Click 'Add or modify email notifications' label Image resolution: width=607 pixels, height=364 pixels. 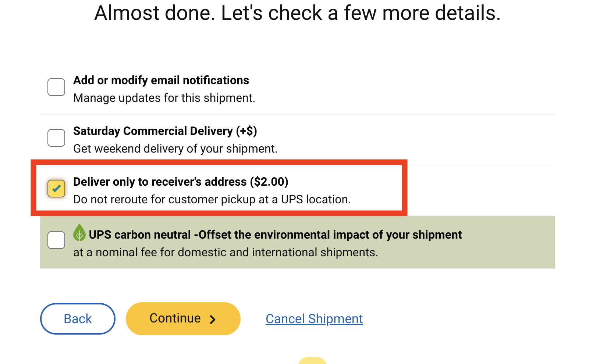(x=161, y=80)
